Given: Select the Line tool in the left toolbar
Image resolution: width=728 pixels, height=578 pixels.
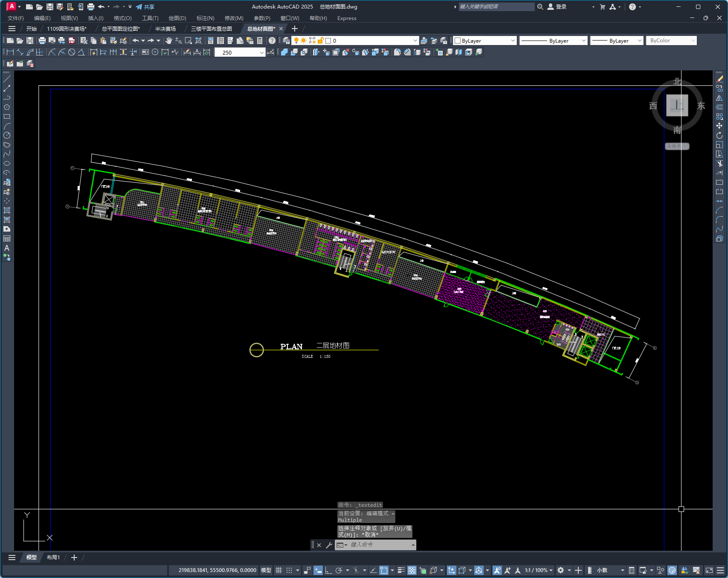Looking at the screenshot, I should [x=7, y=79].
